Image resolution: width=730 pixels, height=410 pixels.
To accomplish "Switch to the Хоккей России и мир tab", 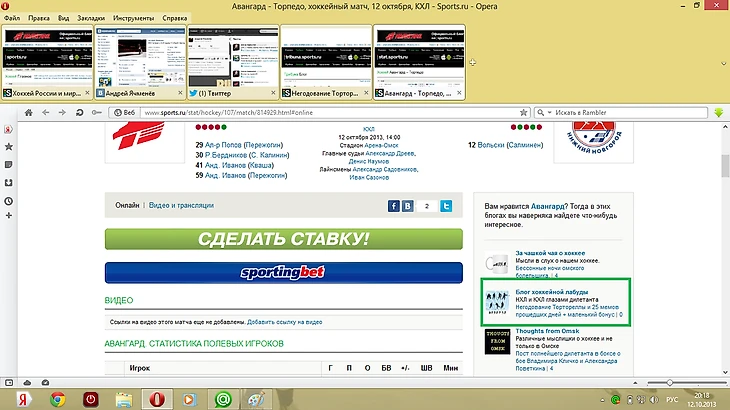I will (x=47, y=62).
